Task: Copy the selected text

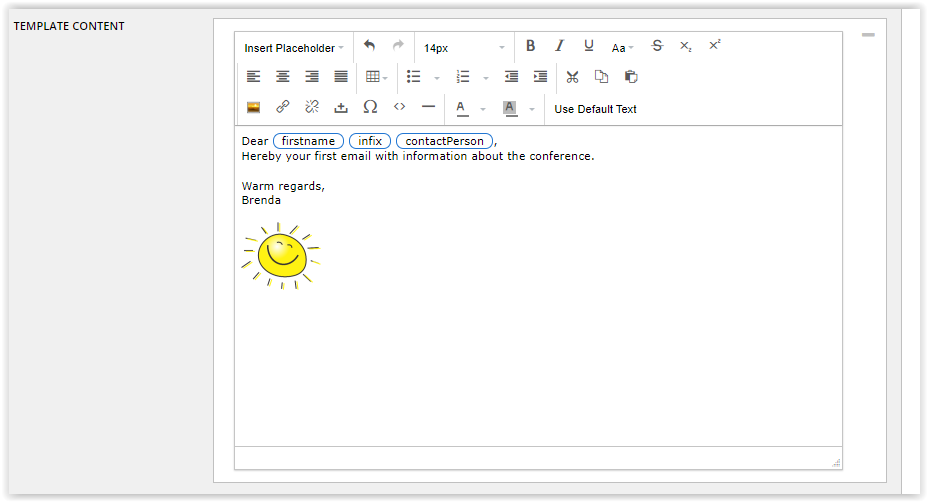Action: (x=601, y=76)
